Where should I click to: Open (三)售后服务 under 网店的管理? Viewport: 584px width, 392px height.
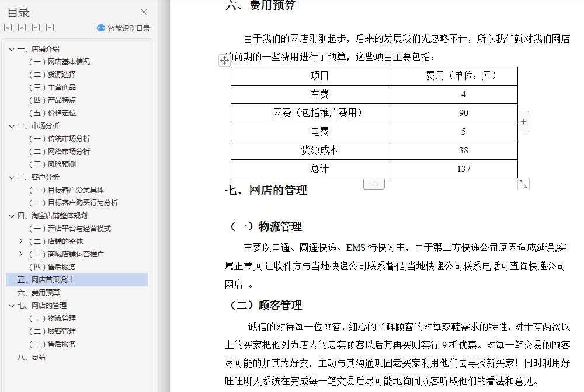click(x=53, y=344)
